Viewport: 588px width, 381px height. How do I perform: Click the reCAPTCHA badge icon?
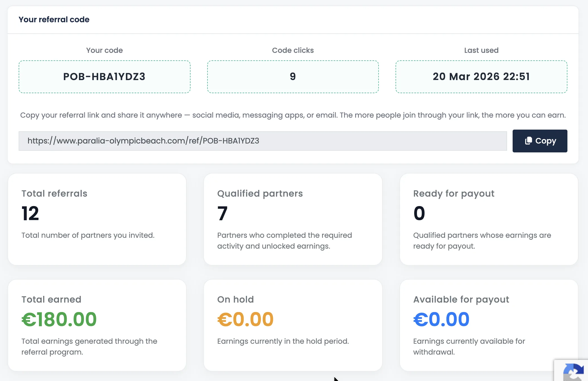click(x=573, y=372)
